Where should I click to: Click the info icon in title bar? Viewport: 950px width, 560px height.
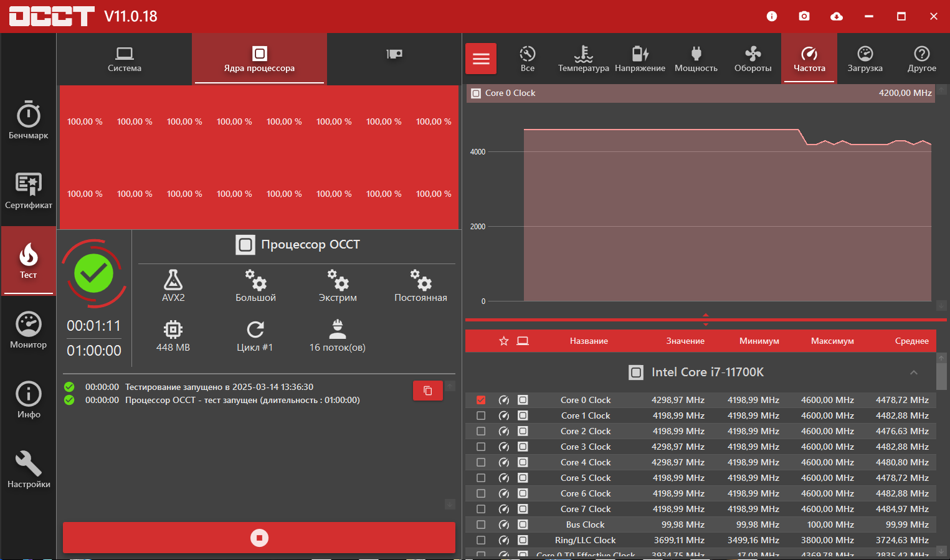point(772,16)
